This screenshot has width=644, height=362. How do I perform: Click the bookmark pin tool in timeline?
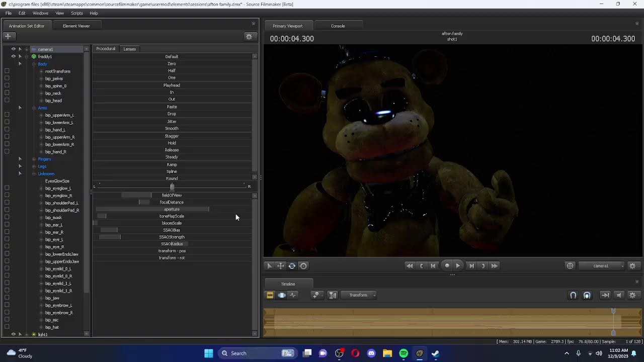(316, 295)
